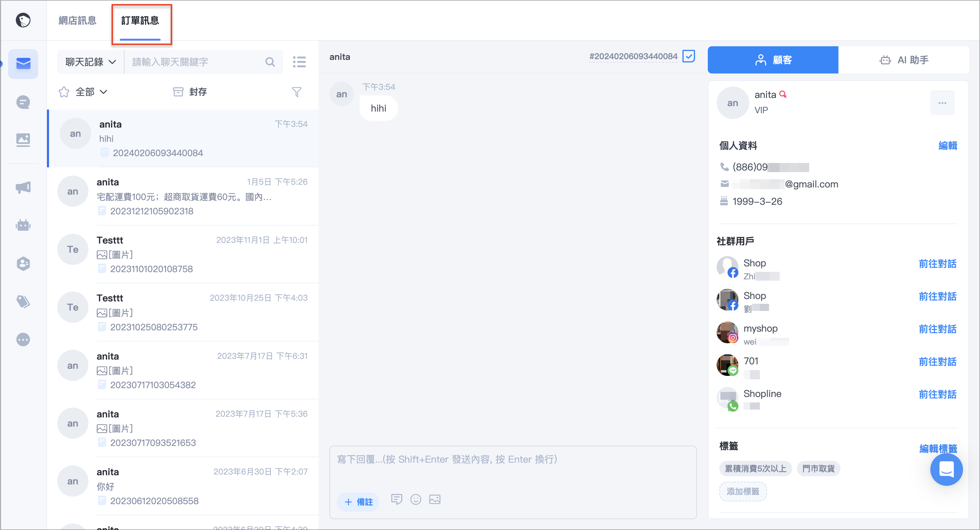Open the anita conversation order 20230717103054382
The image size is (980, 530).
tap(183, 370)
